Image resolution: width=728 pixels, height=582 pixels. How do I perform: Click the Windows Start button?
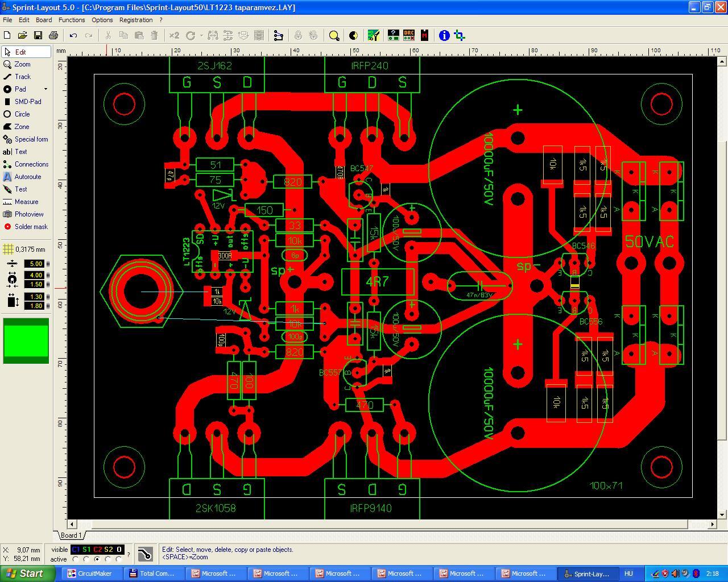click(27, 573)
